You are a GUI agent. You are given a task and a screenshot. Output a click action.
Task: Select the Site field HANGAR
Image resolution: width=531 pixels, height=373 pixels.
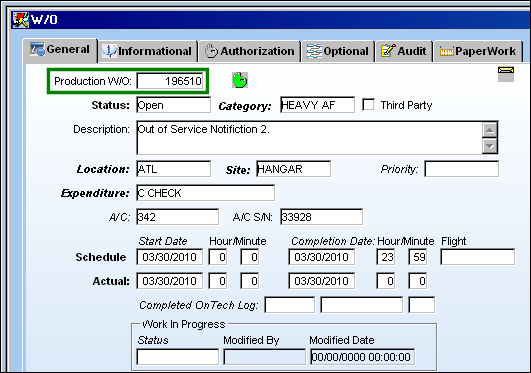point(293,169)
